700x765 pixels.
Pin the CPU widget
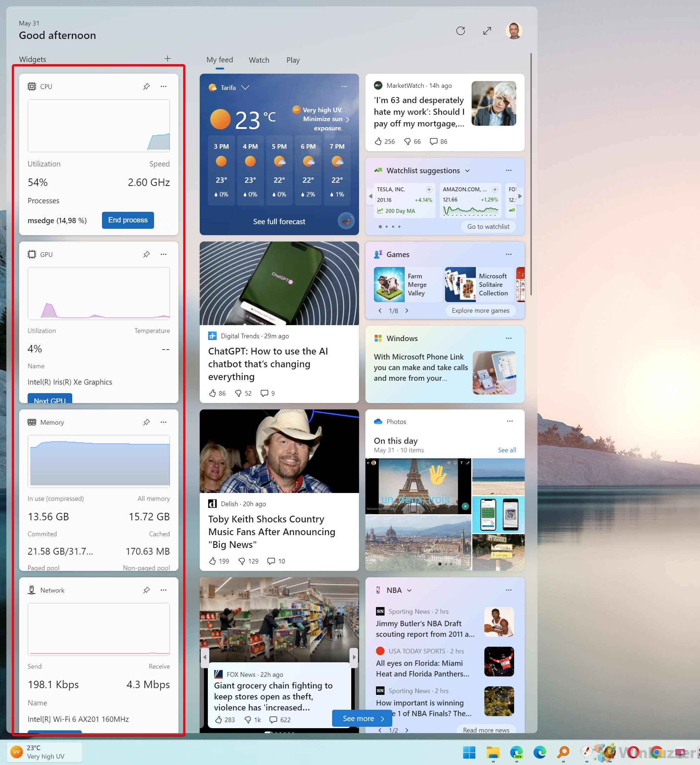(x=147, y=86)
